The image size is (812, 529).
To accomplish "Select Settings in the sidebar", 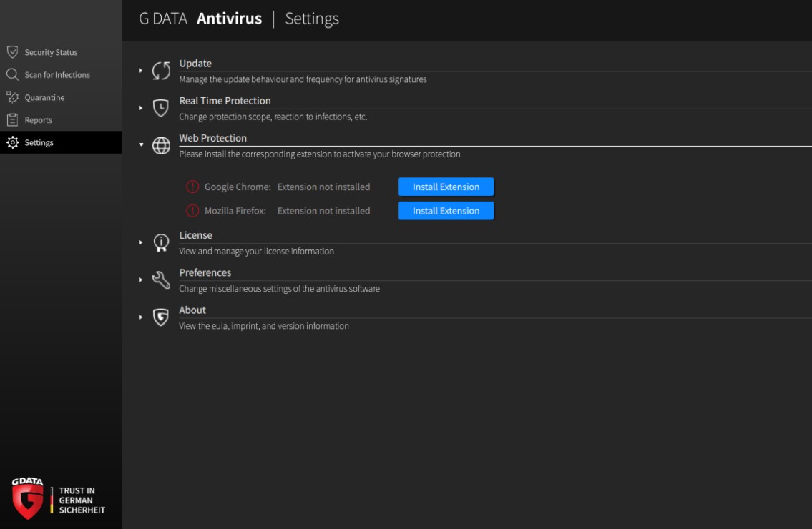I will 61,142.
